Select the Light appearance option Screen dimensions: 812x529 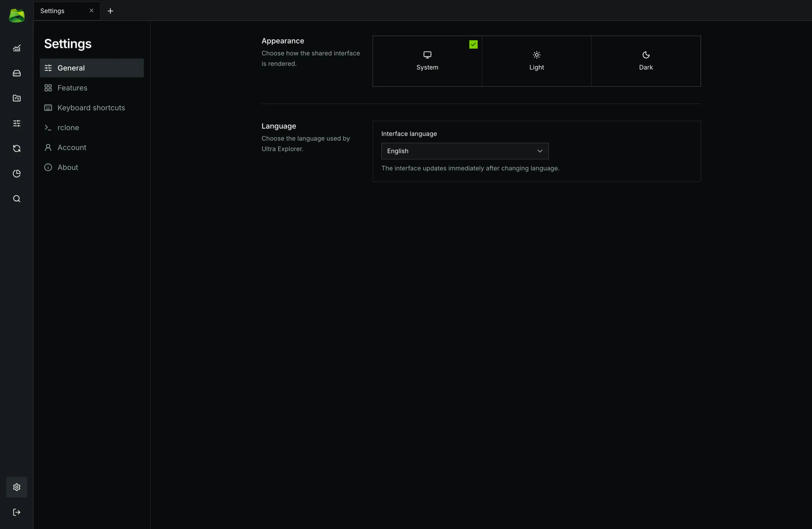click(x=537, y=61)
